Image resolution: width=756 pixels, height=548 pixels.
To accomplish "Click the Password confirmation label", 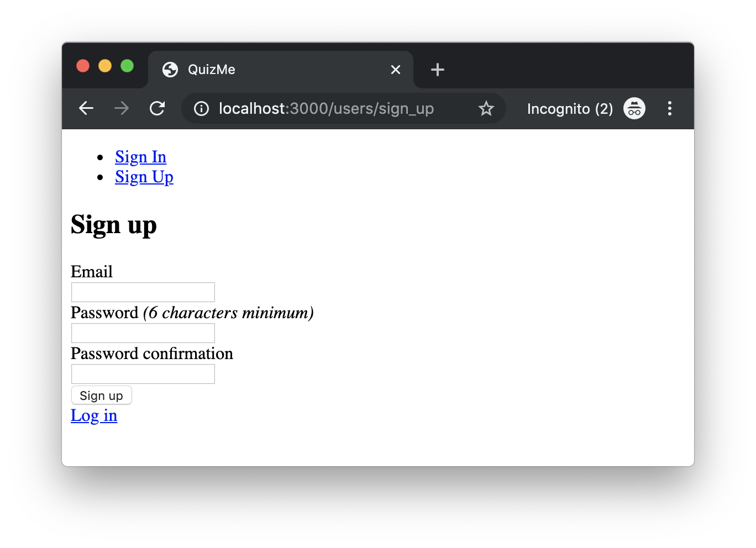I will (152, 354).
